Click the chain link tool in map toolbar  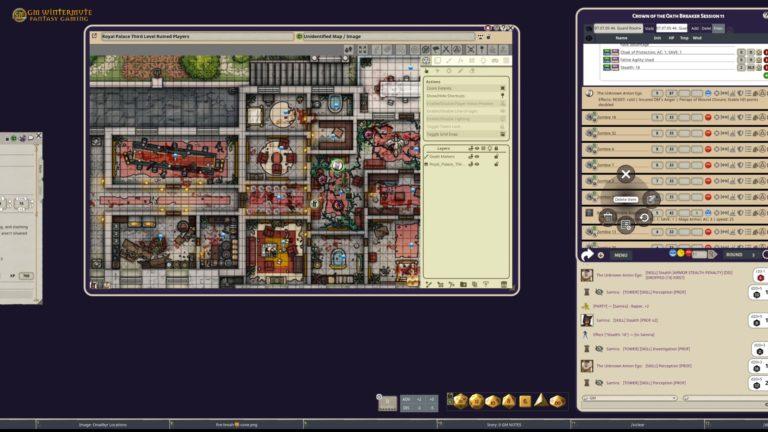[x=495, y=61]
